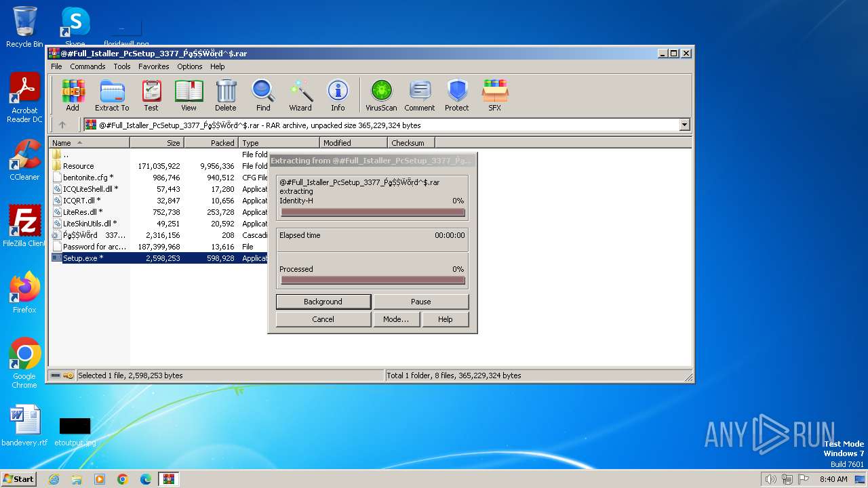This screenshot has height=488, width=868.
Task: Open FileZilla Client shortcut
Action: (24, 226)
